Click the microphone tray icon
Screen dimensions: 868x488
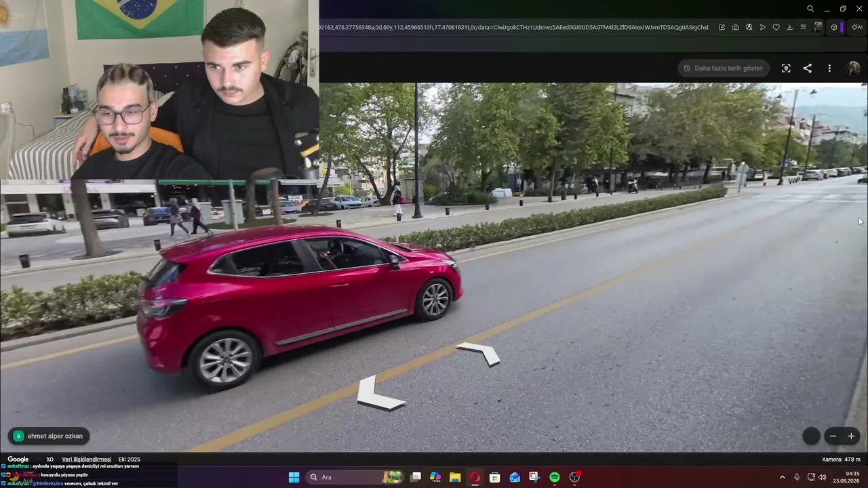(797, 477)
